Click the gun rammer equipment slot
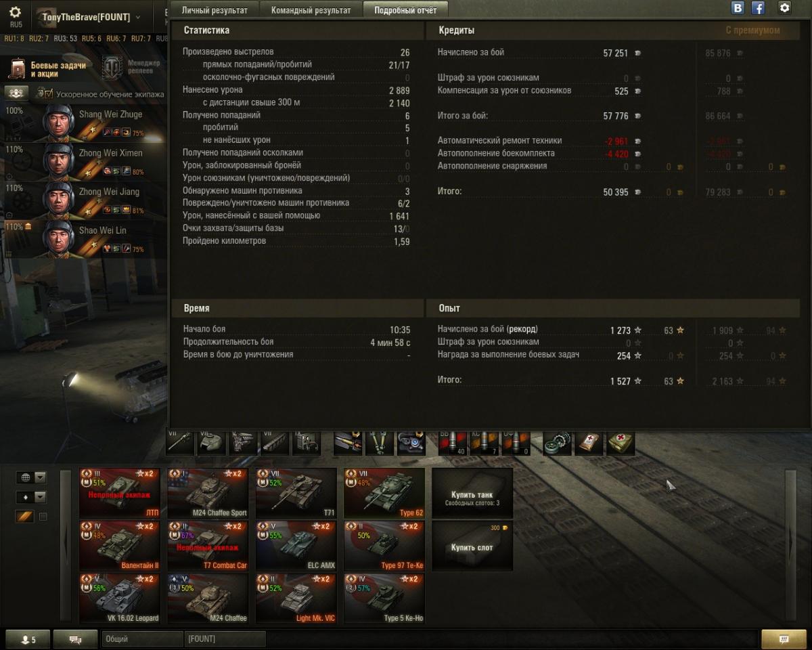The width and height of the screenshot is (812, 650). point(348,442)
